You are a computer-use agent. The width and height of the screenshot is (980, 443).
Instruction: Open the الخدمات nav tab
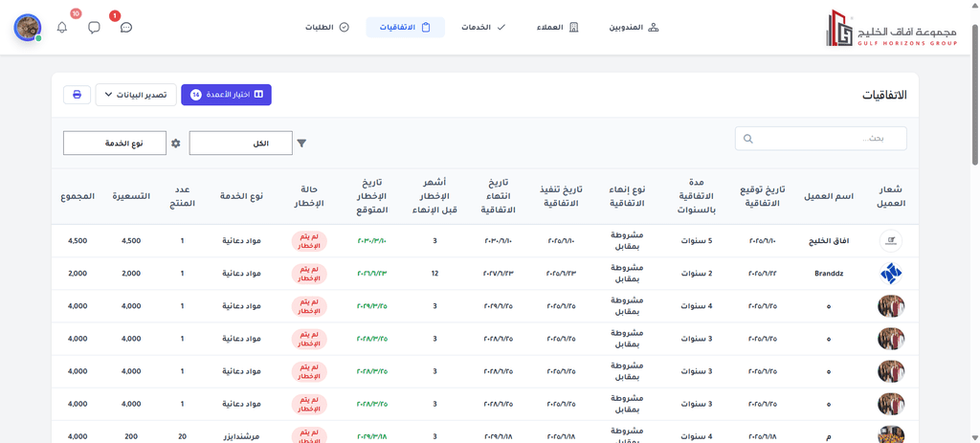[483, 28]
